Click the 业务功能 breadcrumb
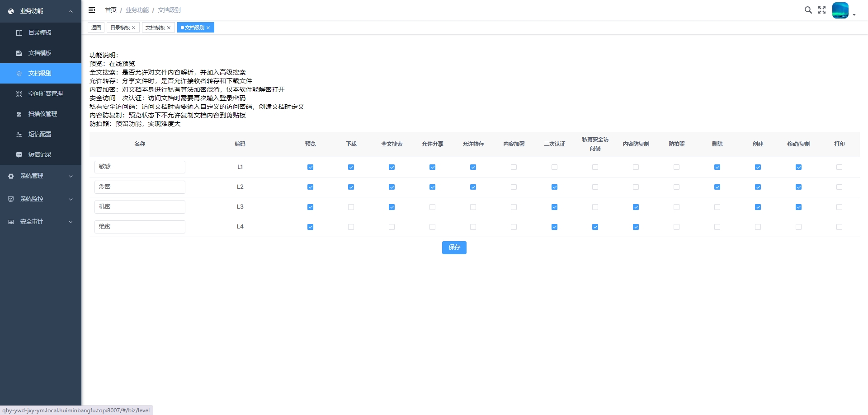 [x=137, y=10]
